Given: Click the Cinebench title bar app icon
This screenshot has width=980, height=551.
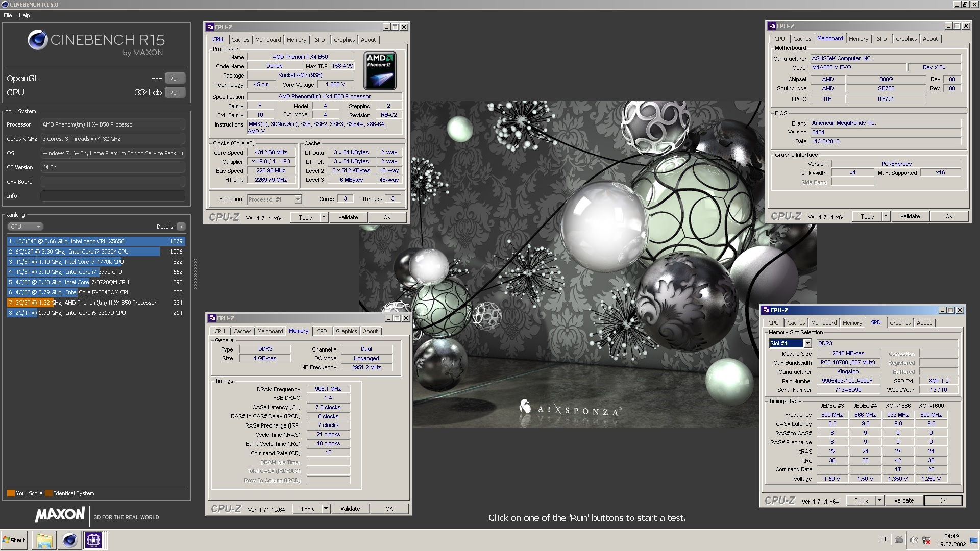Looking at the screenshot, I should click(x=5, y=5).
